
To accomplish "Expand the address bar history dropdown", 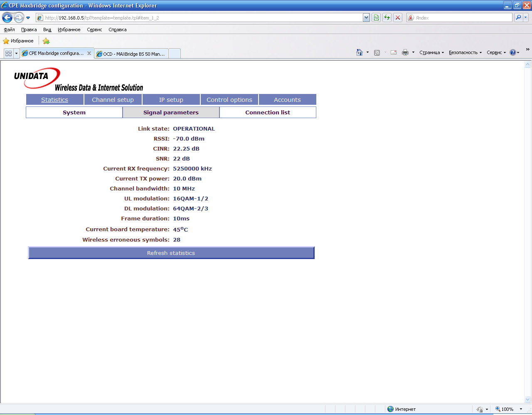I will click(x=366, y=18).
